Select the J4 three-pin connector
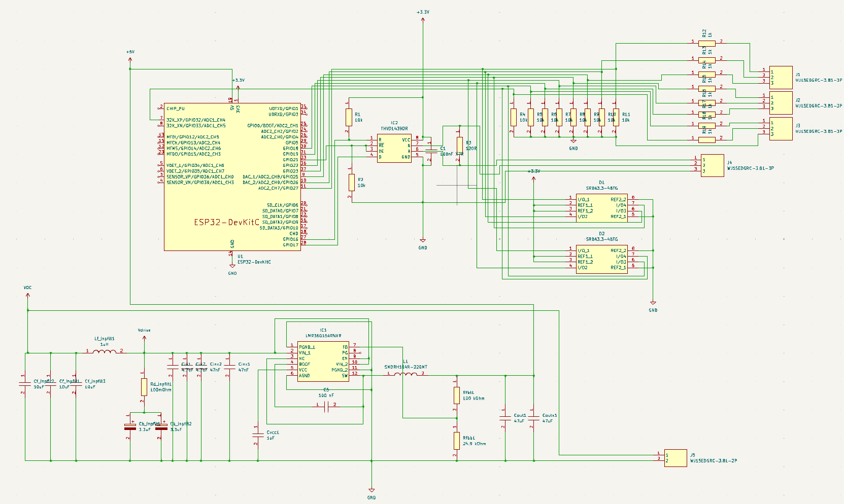This screenshot has width=844, height=504. point(712,165)
